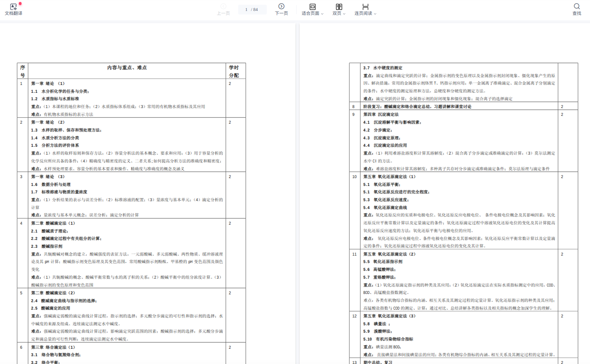
Task: Click the 第五章 氧化还原滴定法（3） heading
Action: coord(389,316)
